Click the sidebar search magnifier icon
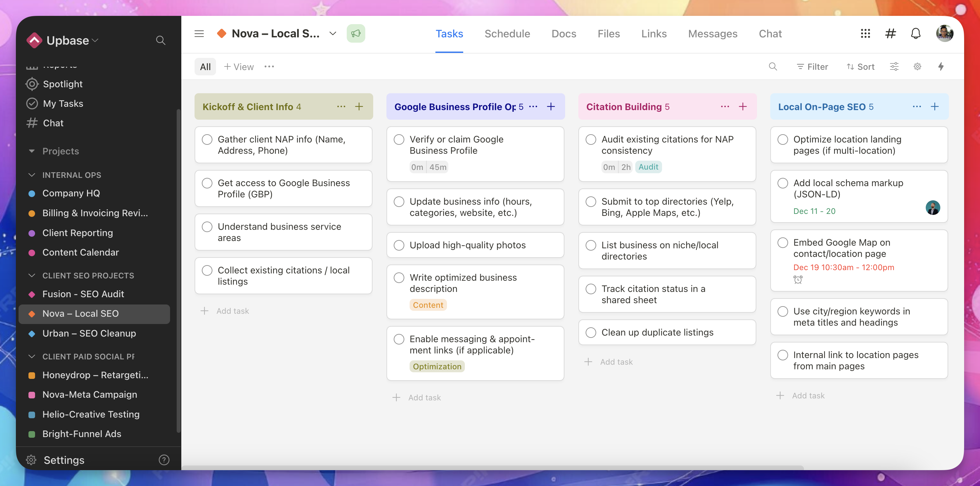This screenshot has height=486, width=980. pos(160,40)
